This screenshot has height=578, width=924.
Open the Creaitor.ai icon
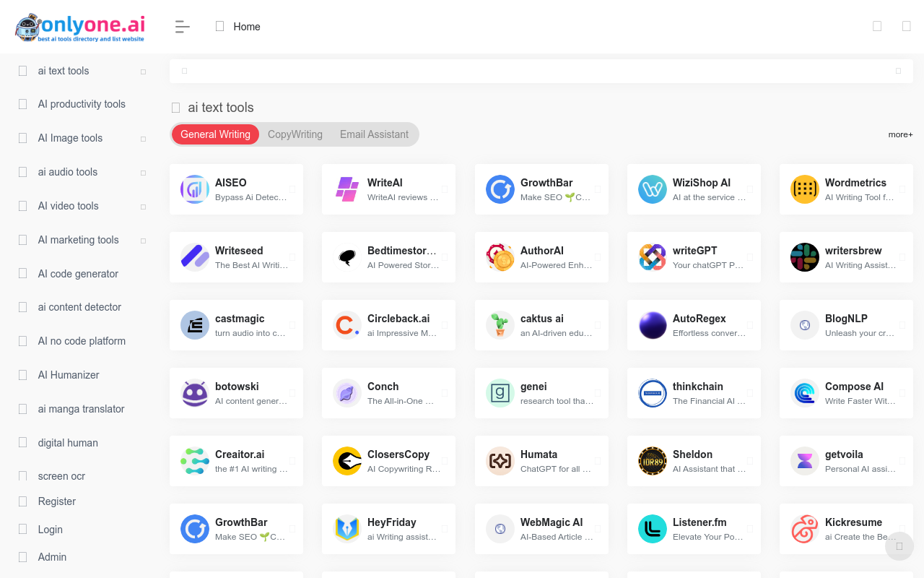(x=195, y=461)
